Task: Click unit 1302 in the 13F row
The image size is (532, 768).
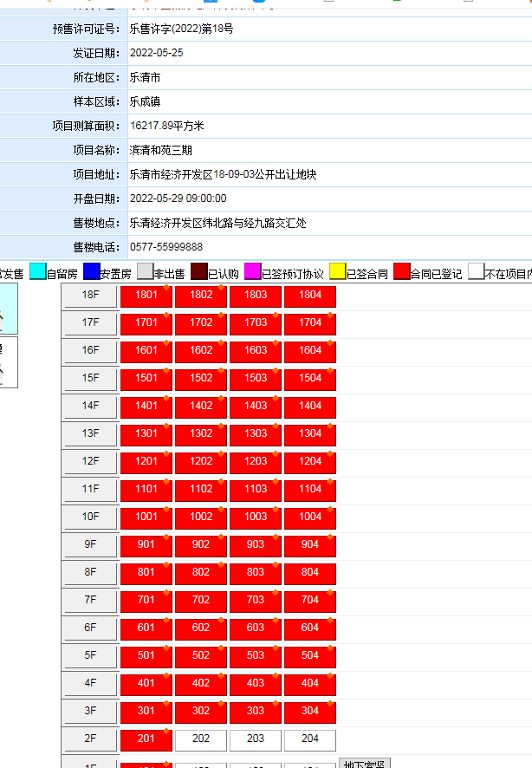Action: point(201,434)
